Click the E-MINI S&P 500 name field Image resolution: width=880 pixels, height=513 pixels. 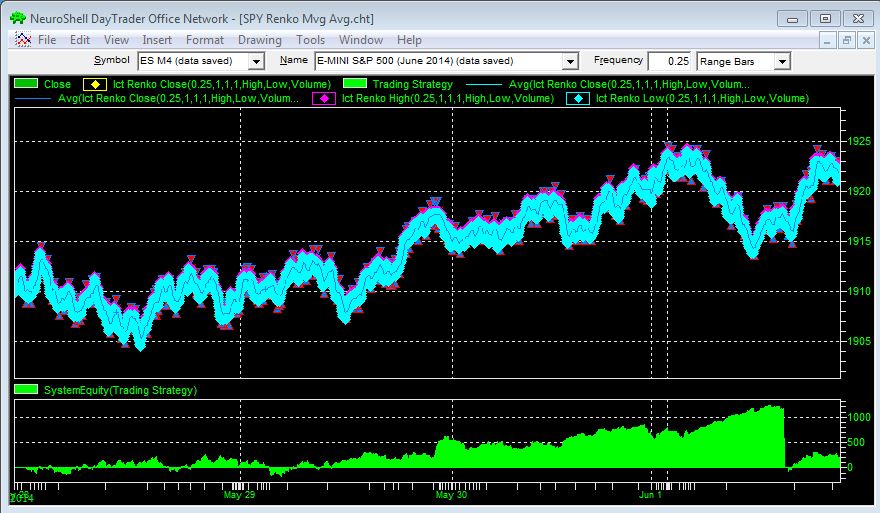click(x=439, y=61)
